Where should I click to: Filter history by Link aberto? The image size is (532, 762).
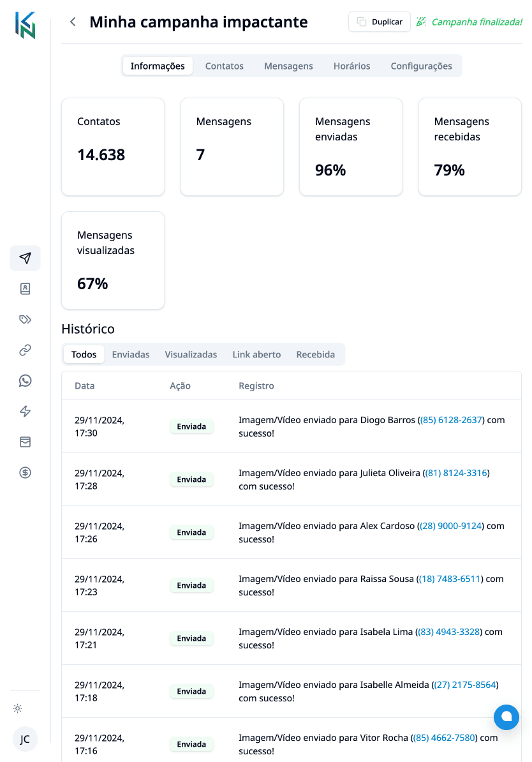point(256,354)
